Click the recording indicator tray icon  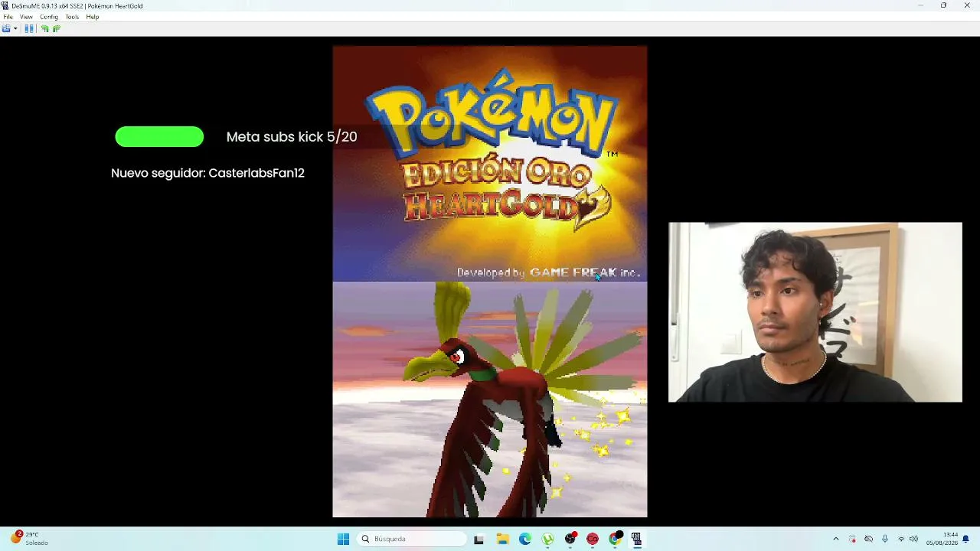tap(852, 539)
